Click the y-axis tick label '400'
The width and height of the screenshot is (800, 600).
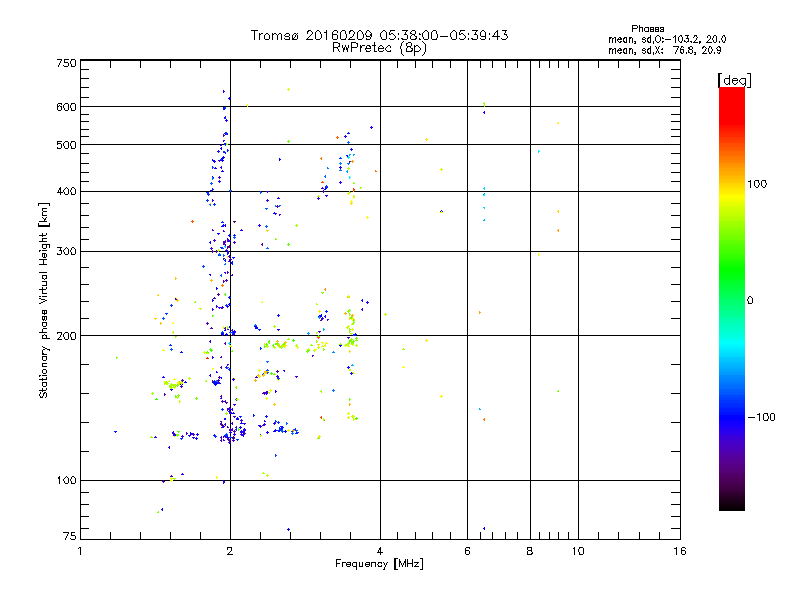click(66, 192)
